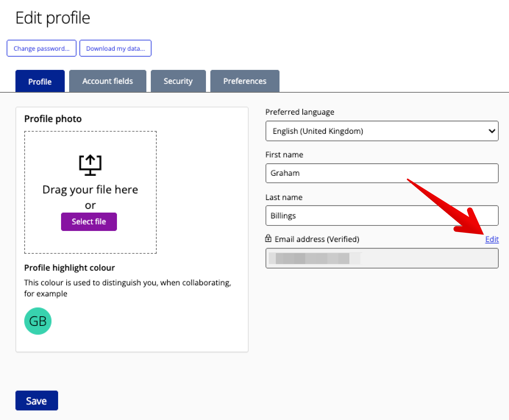Open the Change password dialog
The width and height of the screenshot is (509, 420).
(x=42, y=49)
